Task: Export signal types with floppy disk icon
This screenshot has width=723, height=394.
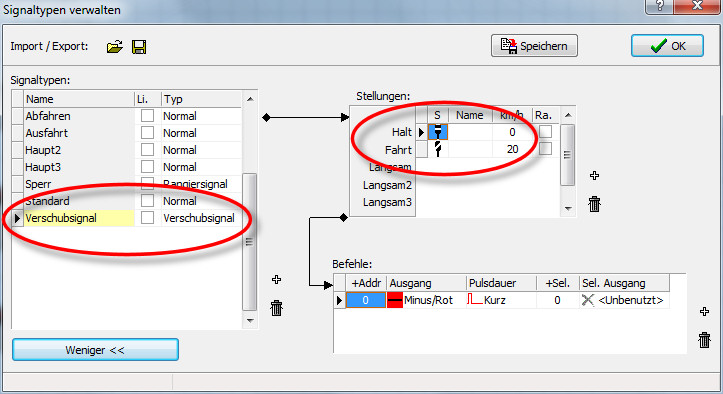Action: pos(139,47)
